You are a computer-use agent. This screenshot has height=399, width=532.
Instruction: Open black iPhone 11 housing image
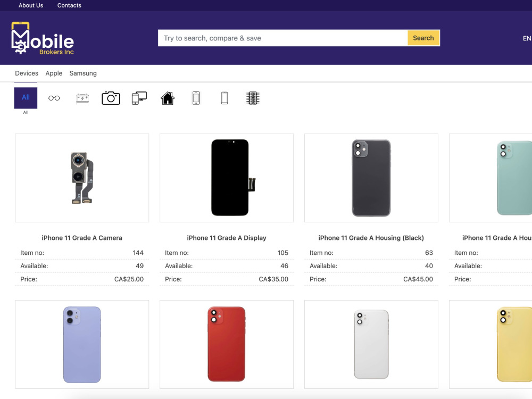(x=371, y=178)
